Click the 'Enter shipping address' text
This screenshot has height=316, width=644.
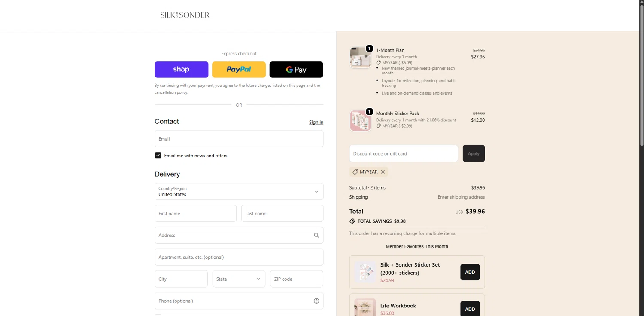pos(461,197)
